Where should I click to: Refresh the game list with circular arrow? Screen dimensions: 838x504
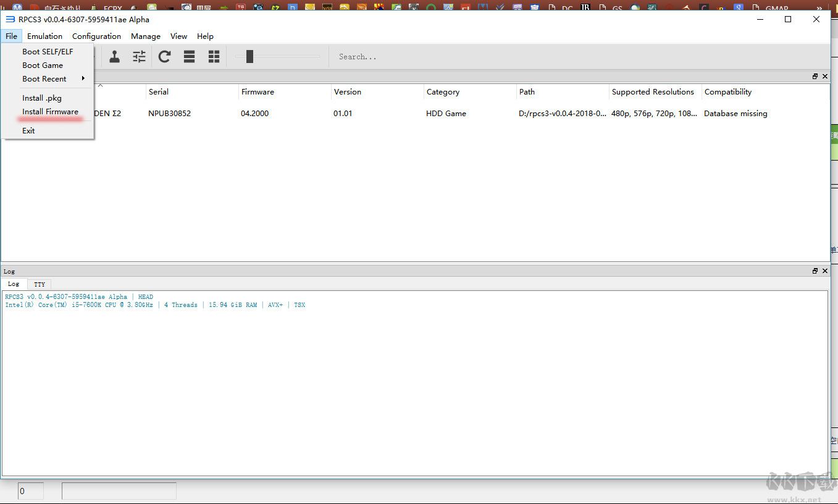tap(164, 57)
